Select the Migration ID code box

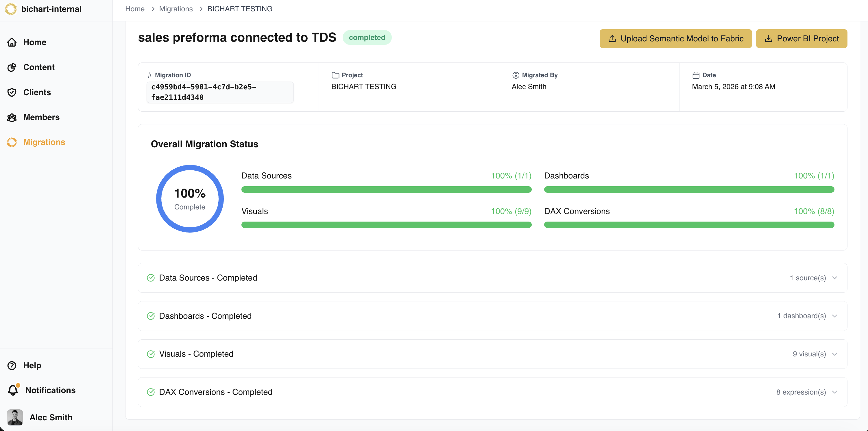(x=220, y=92)
